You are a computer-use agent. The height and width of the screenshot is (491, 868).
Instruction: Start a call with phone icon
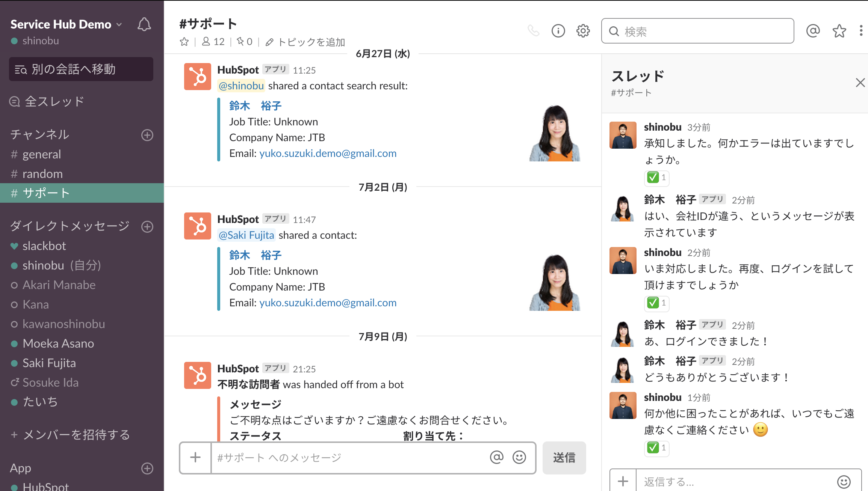tap(533, 31)
